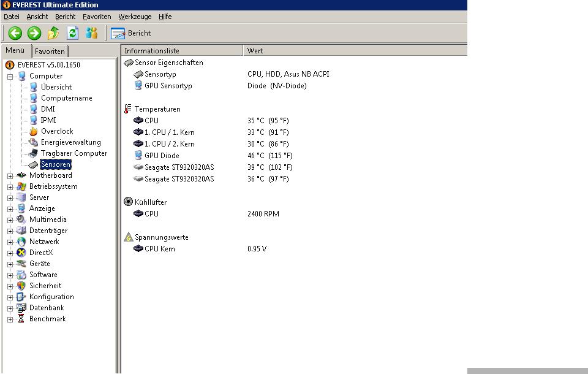Expand the Anzeige tree node

click(x=10, y=209)
